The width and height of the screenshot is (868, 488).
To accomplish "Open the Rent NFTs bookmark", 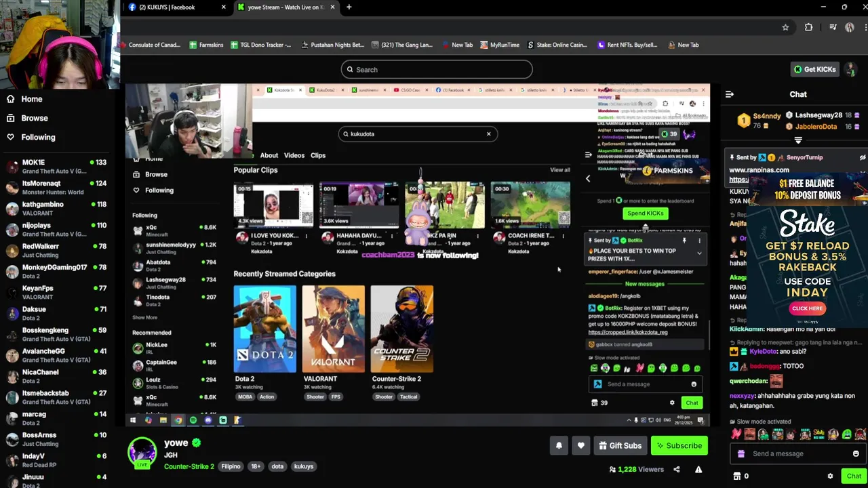I will coord(627,45).
